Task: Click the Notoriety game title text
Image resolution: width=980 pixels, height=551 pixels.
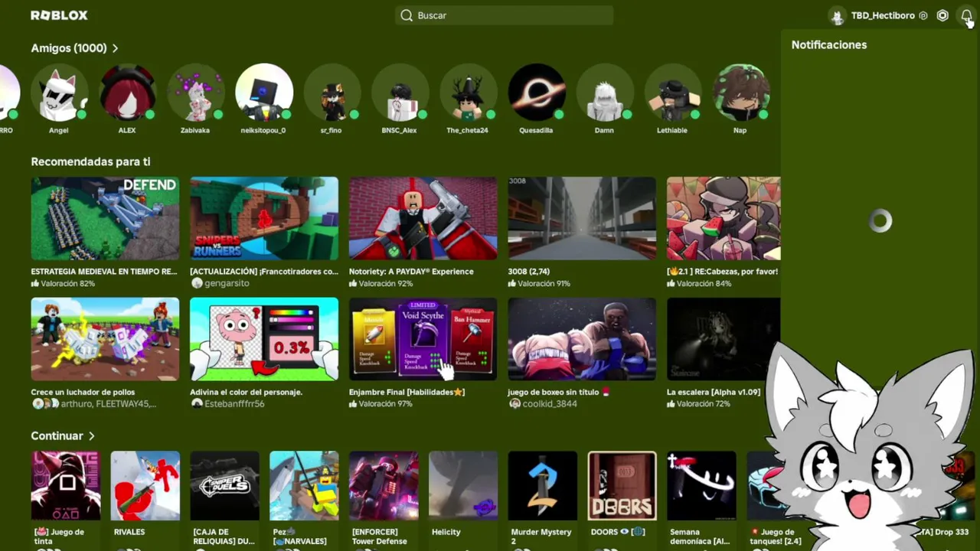Action: click(x=411, y=272)
